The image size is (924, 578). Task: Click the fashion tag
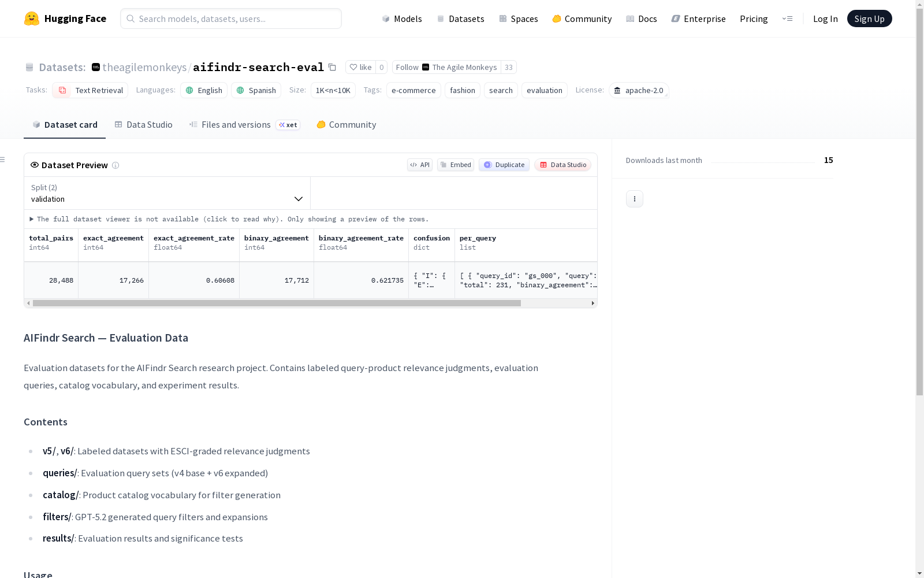click(463, 90)
